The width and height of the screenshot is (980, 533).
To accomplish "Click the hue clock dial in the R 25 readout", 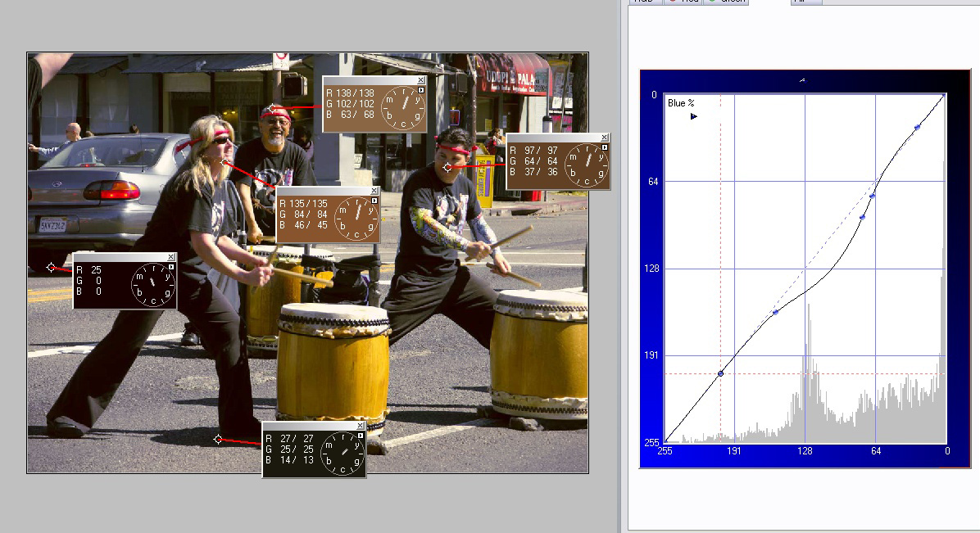I will coord(153,284).
